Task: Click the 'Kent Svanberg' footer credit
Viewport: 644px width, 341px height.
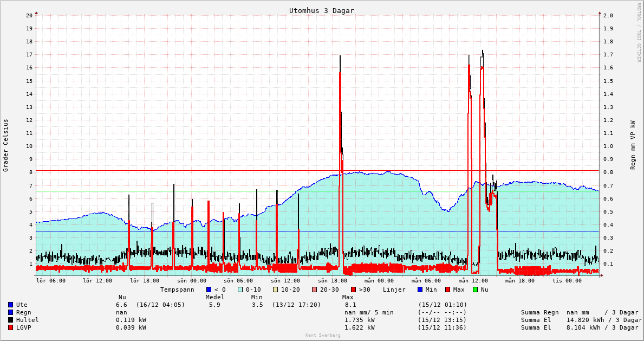Action: 323,336
